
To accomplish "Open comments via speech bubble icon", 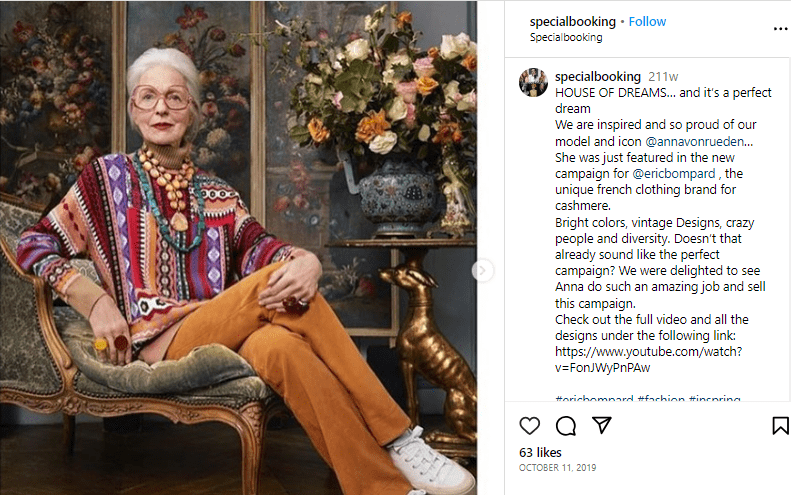I will pos(566,426).
